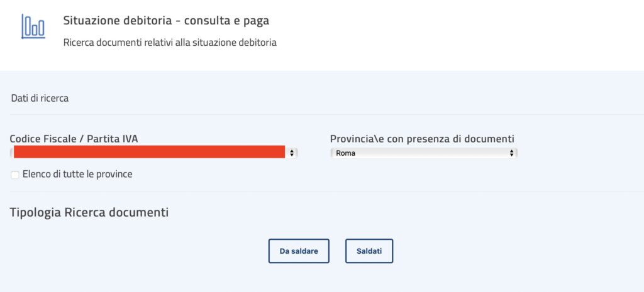644x292 pixels.
Task: Click the 'Tipologia Ricerca documenti' heading
Action: [x=89, y=212]
